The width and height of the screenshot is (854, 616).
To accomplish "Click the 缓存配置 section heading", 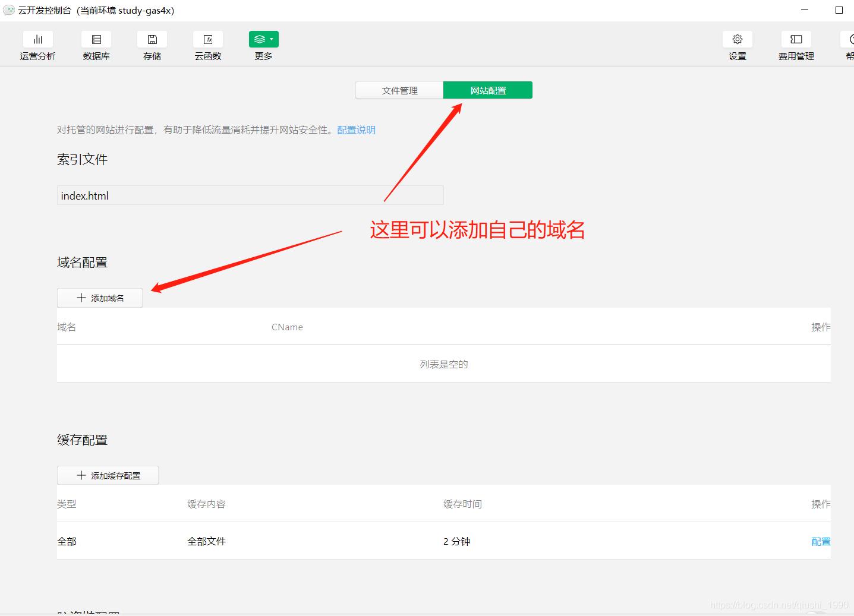I will 82,440.
